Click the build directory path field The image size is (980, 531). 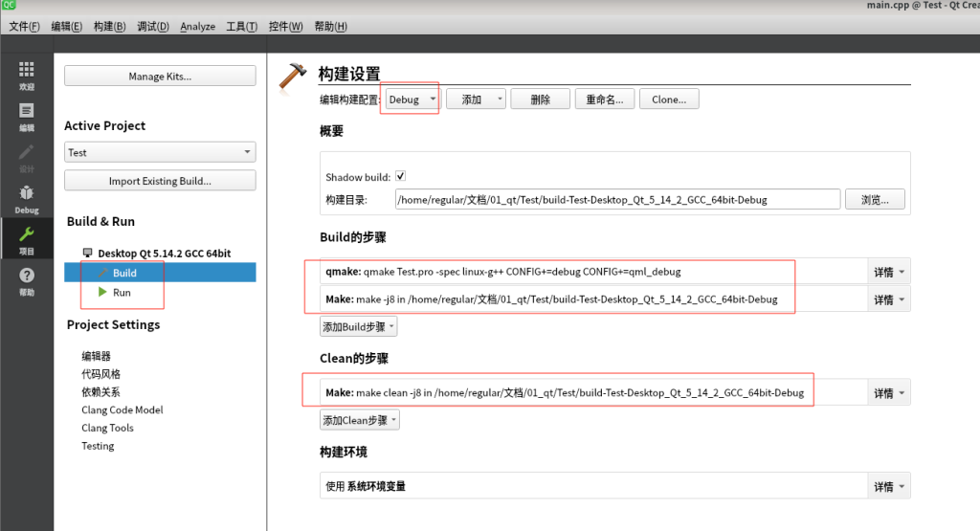[x=617, y=200]
